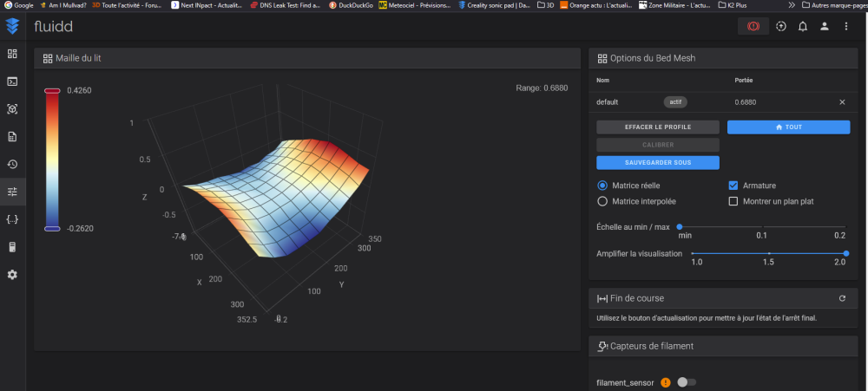Click the Sauvegarder sous button

(x=658, y=162)
